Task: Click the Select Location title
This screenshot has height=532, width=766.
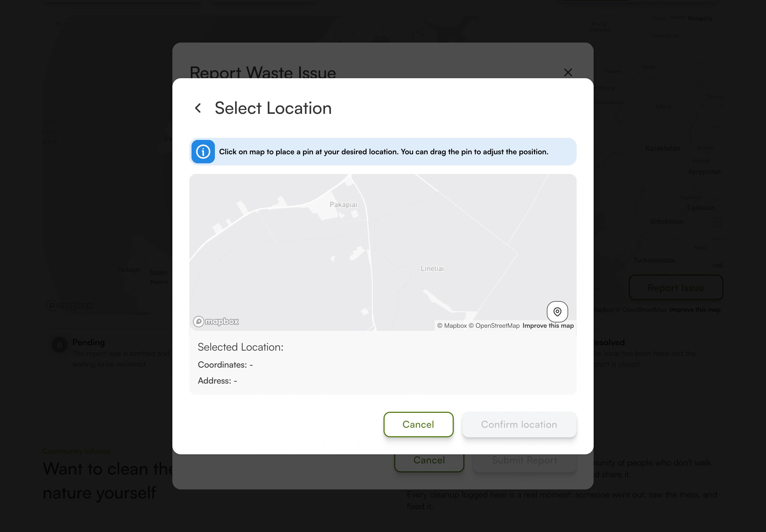Action: pyautogui.click(x=273, y=108)
